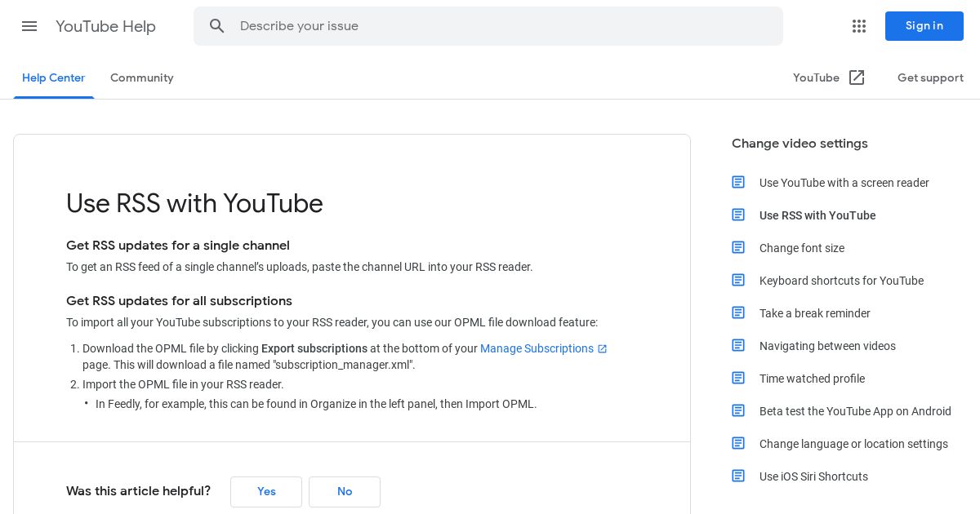The height and width of the screenshot is (514, 980).
Task: Open Time watched profile article
Action: [x=812, y=379]
